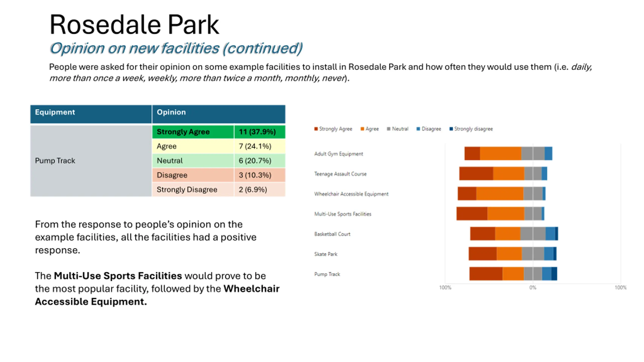Select the Opinion on new facilities subtitle
Viewport: 644px width, 362px height.
(176, 48)
